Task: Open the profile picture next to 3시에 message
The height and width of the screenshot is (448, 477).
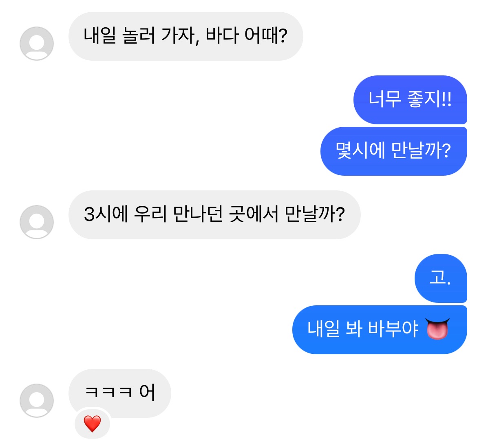Action: pyautogui.click(x=37, y=222)
